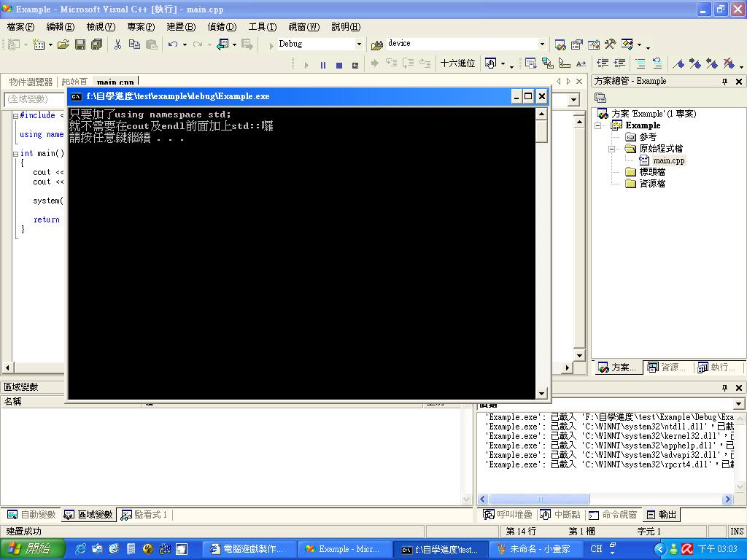Image resolution: width=747 pixels, height=560 pixels.
Task: Click the 開始 Start button
Action: [32, 549]
